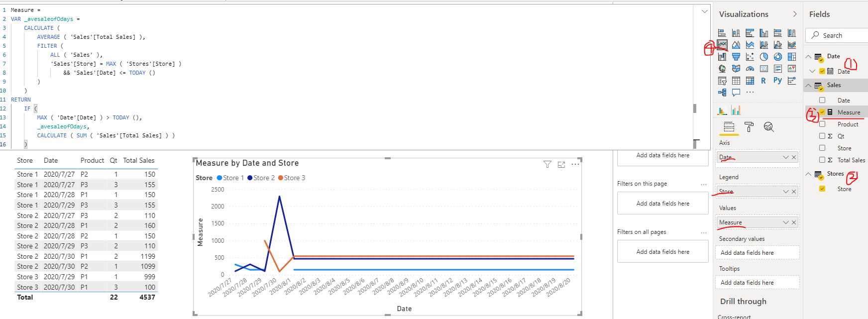Select the clustered bar chart visualization

(x=750, y=33)
